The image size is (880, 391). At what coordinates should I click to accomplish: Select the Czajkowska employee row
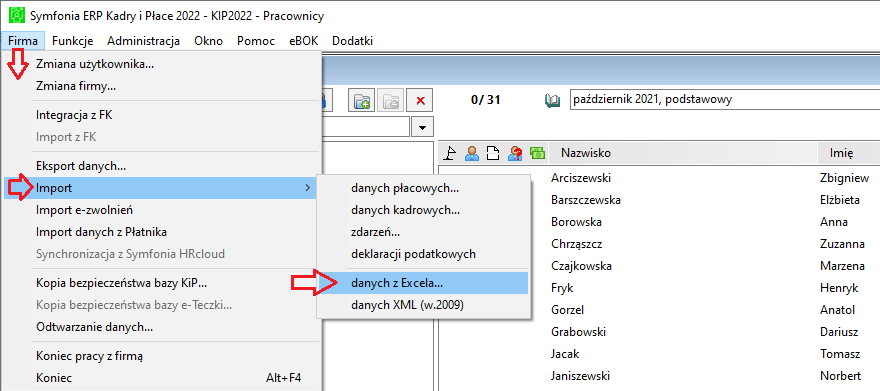click(x=659, y=266)
